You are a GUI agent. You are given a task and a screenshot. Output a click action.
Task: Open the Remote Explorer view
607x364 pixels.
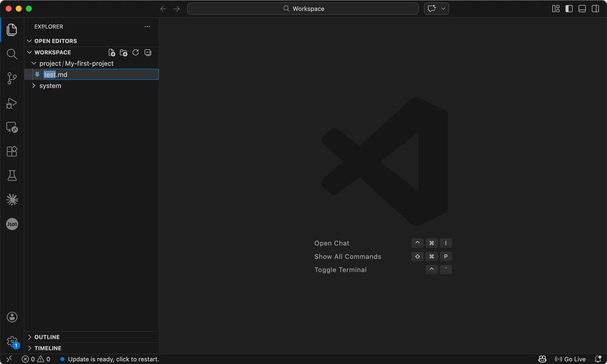(x=12, y=127)
